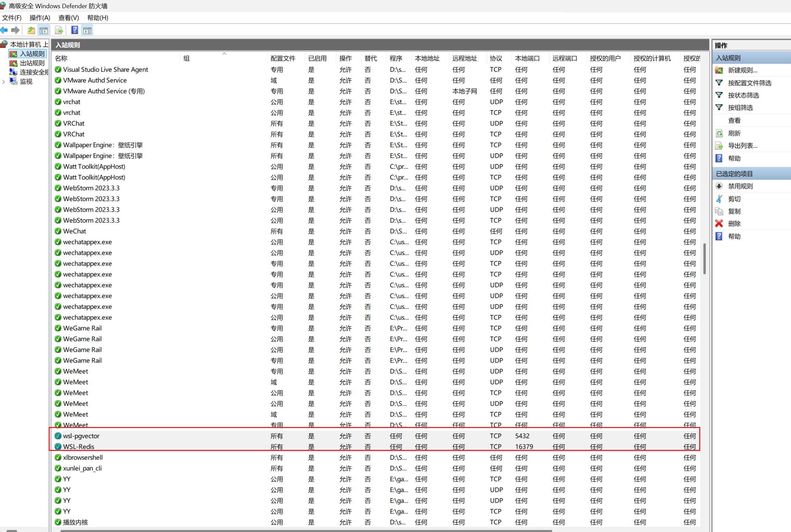Image resolution: width=791 pixels, height=532 pixels.
Task: Click the green check icon of WSL-Redis
Action: pyautogui.click(x=58, y=446)
